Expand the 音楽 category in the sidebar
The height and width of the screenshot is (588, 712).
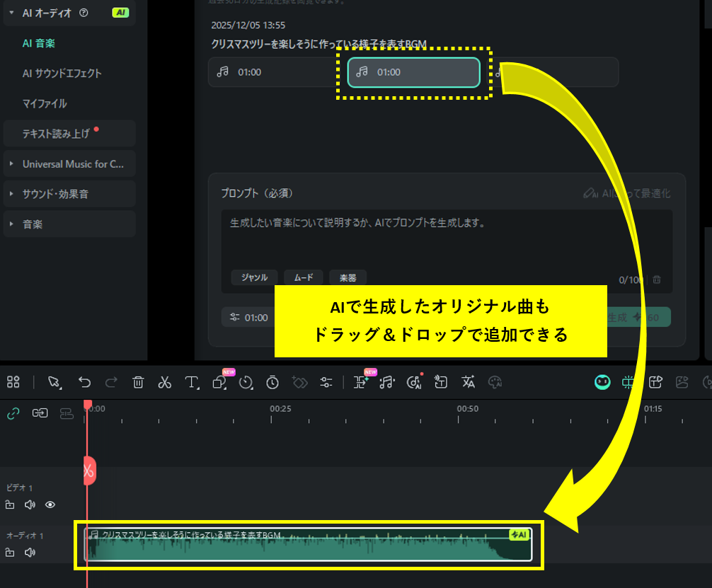(69, 224)
